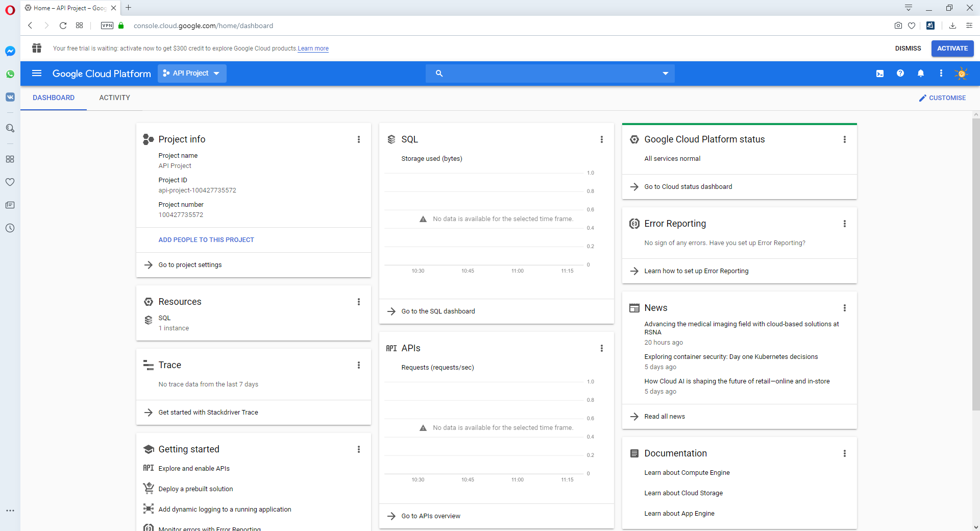Deploy a prebuilt solution
The height and width of the screenshot is (531, 980).
(195, 489)
